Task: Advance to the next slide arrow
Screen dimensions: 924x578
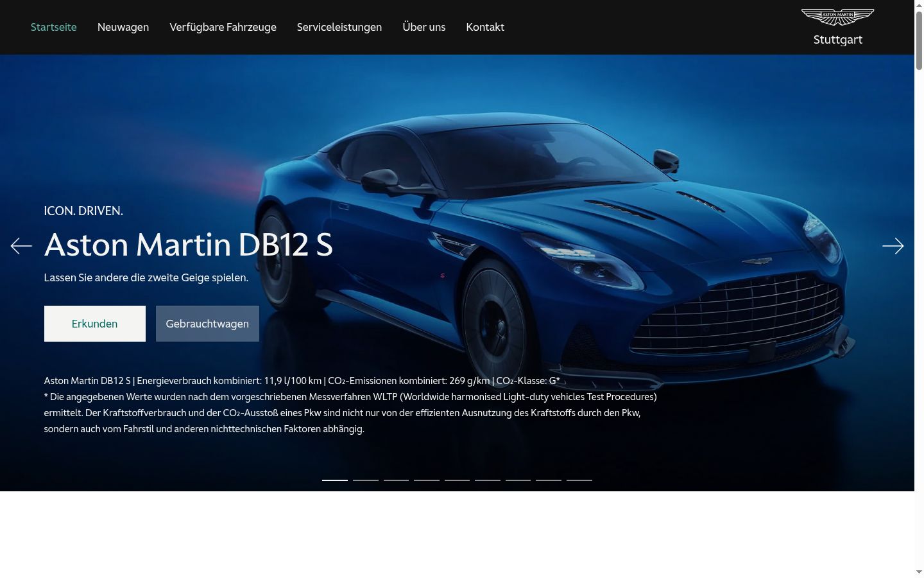Action: [x=893, y=246]
